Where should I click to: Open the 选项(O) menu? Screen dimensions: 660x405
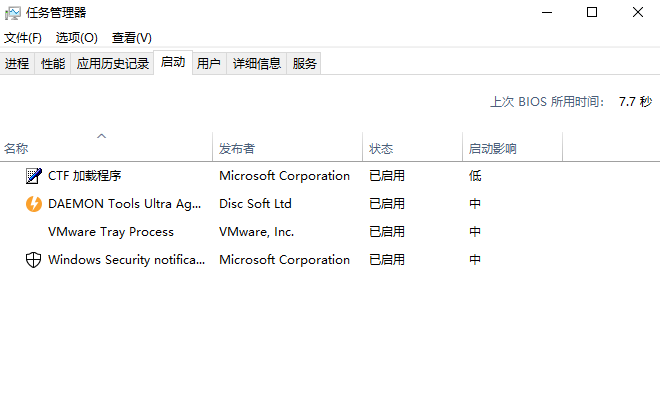coord(77,38)
